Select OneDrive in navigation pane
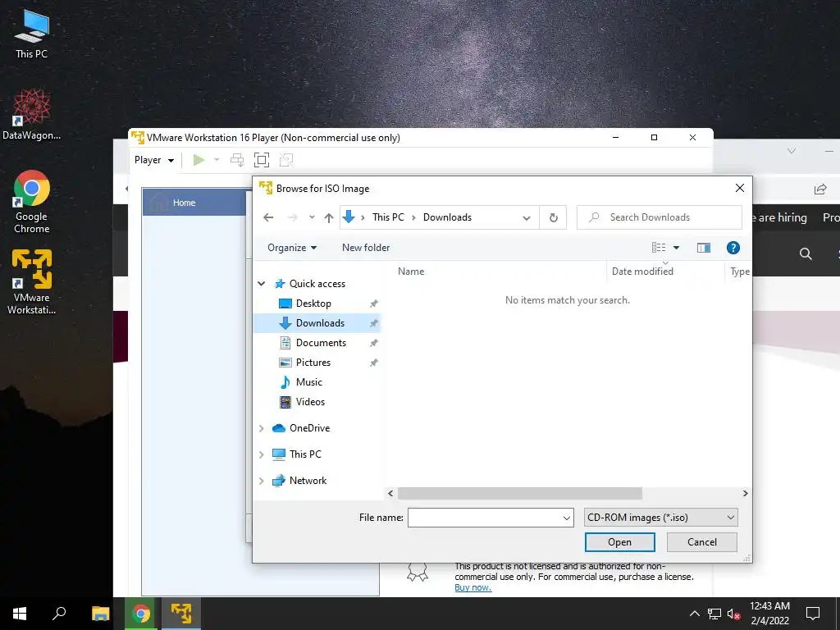The width and height of the screenshot is (840, 630). pyautogui.click(x=309, y=428)
